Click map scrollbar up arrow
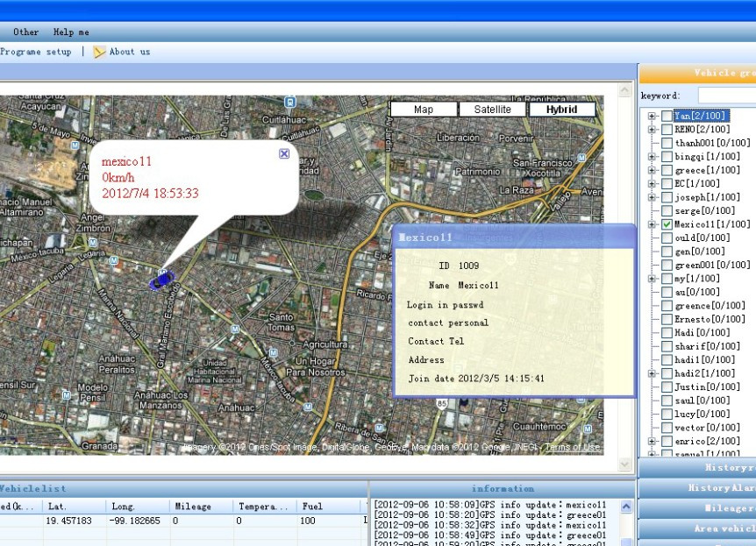 (x=624, y=90)
